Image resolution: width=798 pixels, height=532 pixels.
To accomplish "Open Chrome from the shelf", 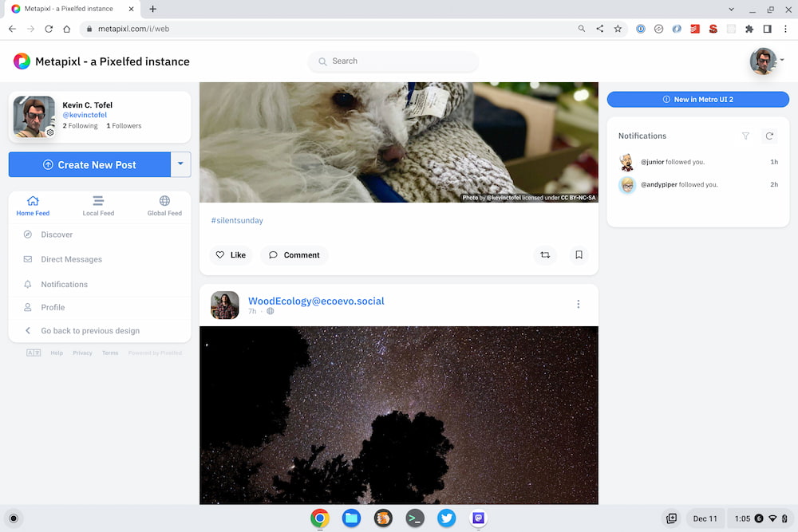I will [x=320, y=518].
